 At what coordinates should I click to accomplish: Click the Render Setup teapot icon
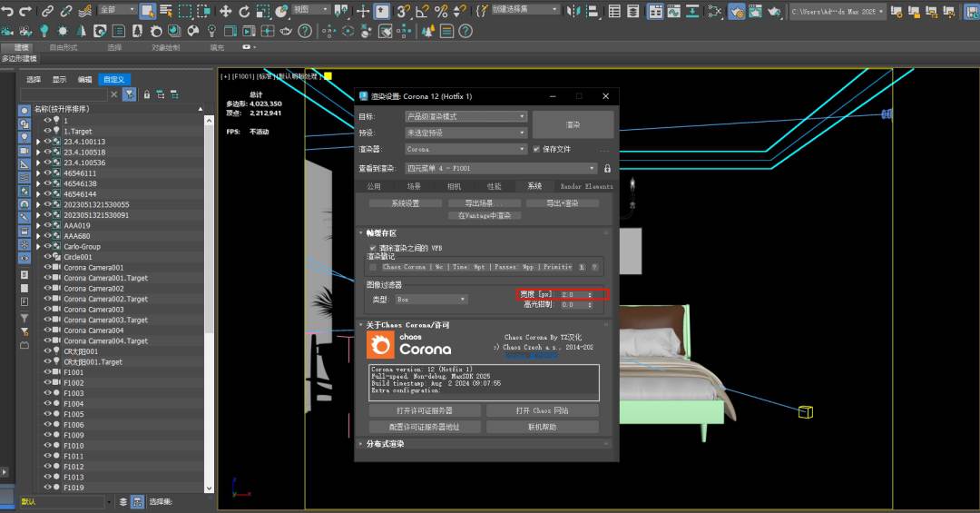[737, 11]
